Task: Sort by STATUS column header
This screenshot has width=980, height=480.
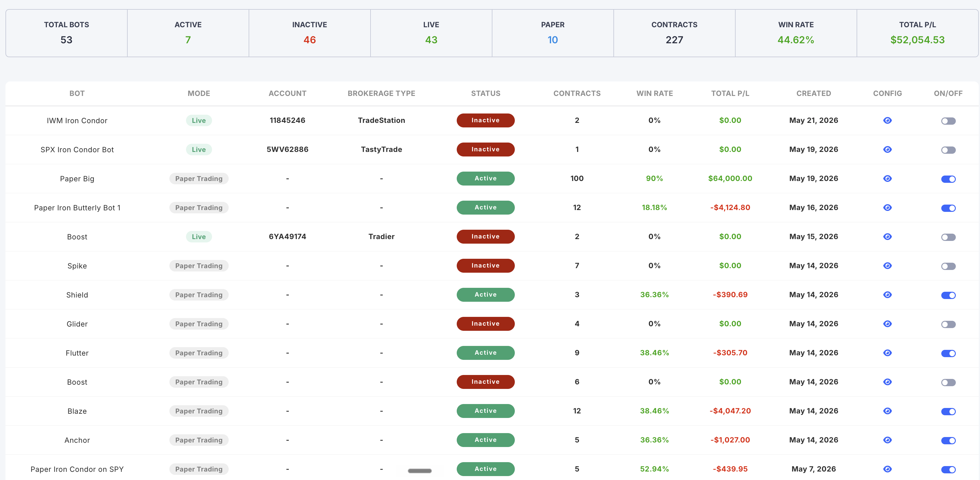Action: (485, 93)
